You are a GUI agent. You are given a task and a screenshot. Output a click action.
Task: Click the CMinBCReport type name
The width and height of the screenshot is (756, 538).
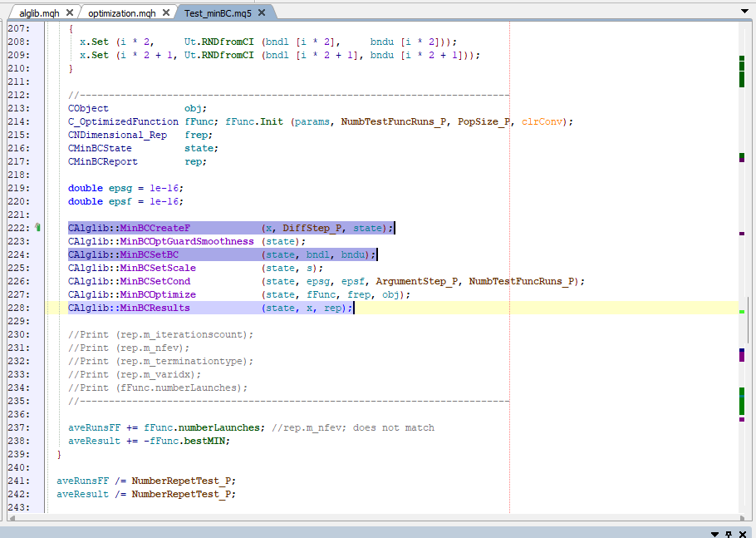(103, 161)
